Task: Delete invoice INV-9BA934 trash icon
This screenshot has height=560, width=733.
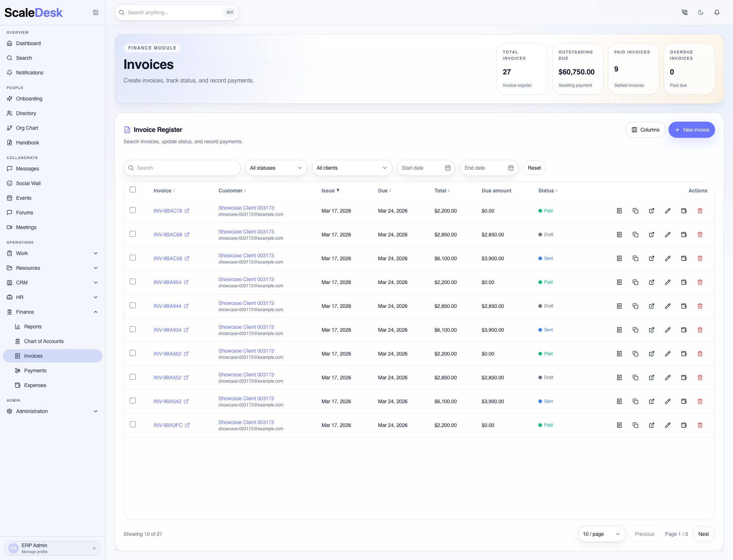Action: pyautogui.click(x=700, y=330)
